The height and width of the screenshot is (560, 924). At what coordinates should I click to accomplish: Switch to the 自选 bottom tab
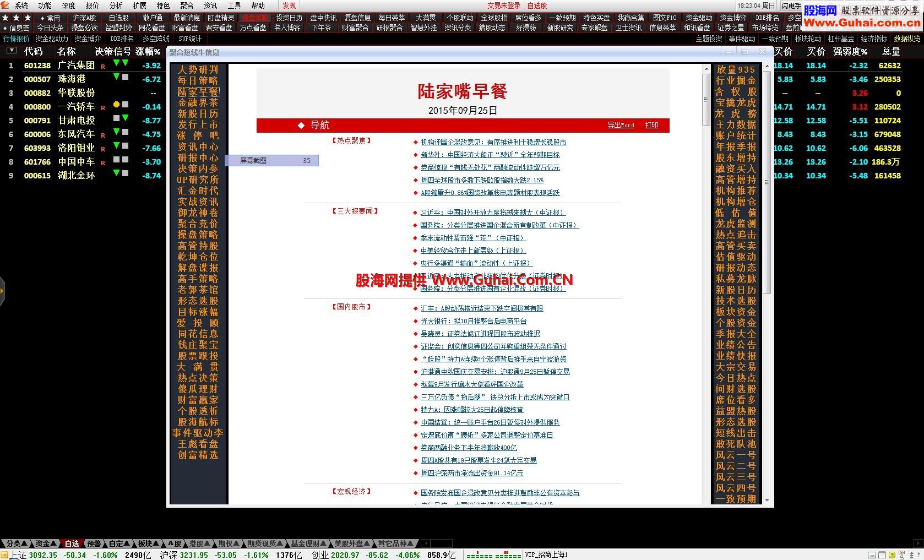72,544
